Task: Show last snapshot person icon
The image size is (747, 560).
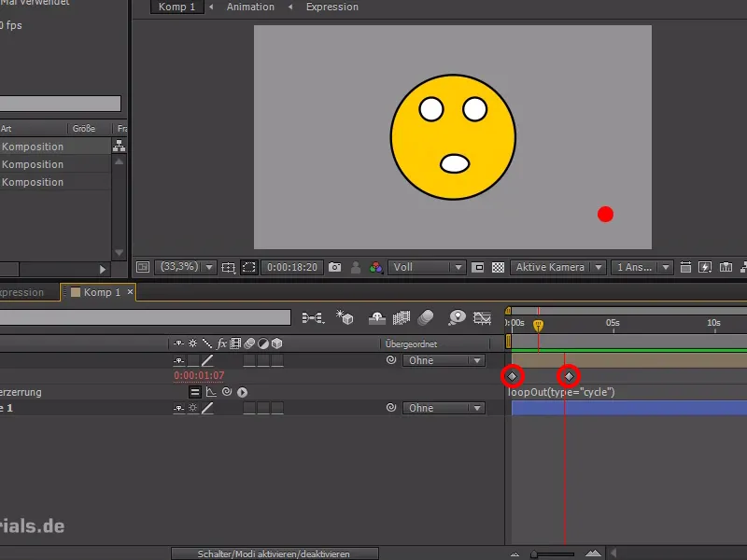Action: [x=356, y=267]
